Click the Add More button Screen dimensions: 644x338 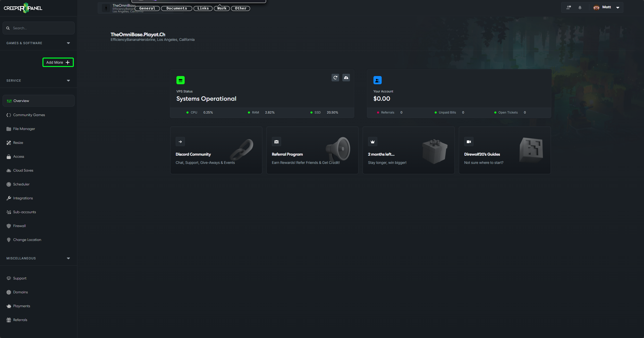(58, 62)
